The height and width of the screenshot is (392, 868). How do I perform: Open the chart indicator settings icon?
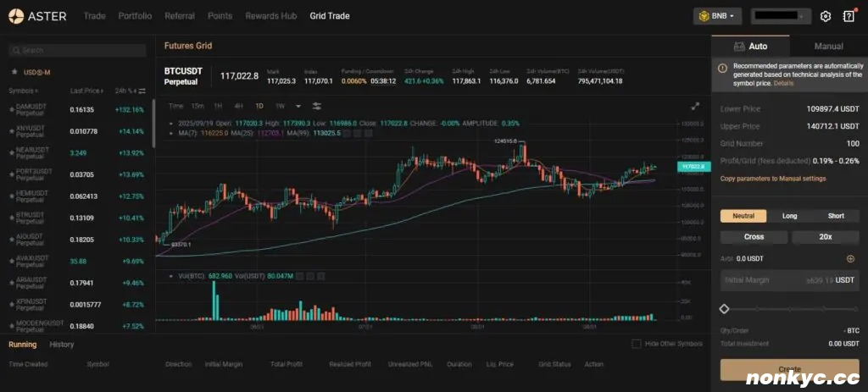click(317, 106)
